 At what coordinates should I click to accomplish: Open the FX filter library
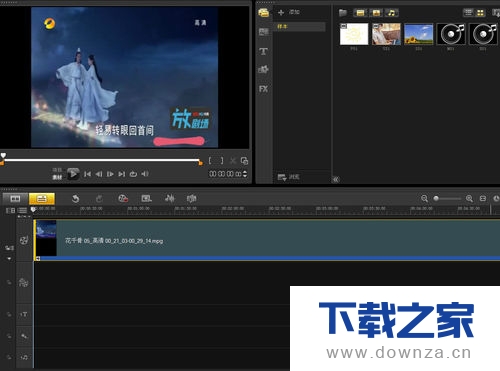coord(263,89)
